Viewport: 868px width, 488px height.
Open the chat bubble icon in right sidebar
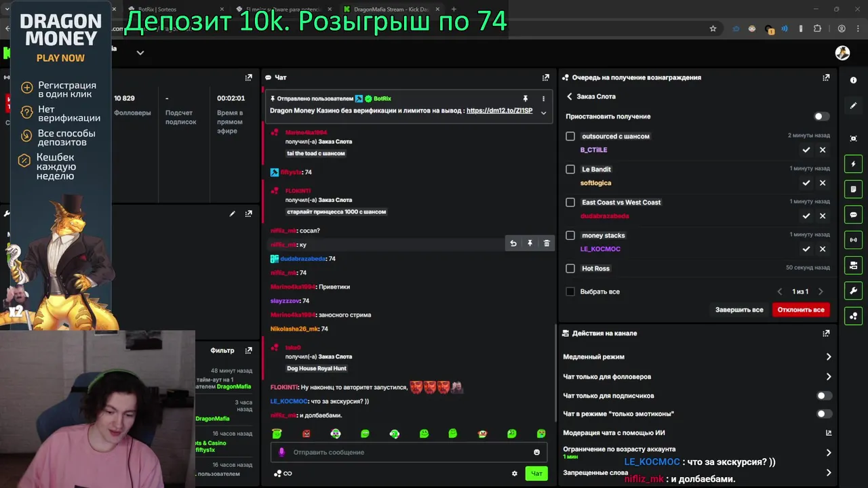853,214
